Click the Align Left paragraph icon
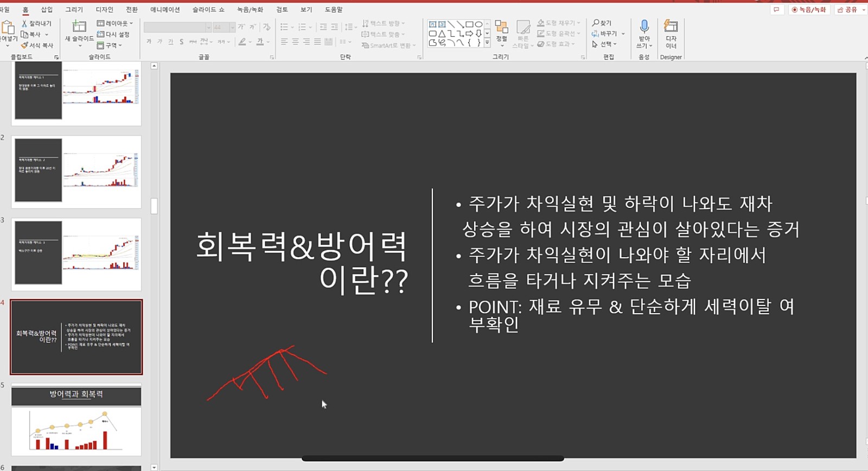 (284, 42)
